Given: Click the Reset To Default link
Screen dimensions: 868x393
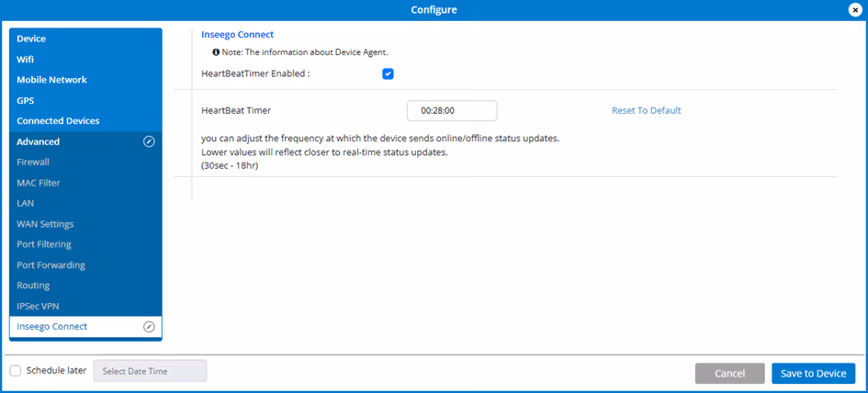Looking at the screenshot, I should [x=646, y=110].
